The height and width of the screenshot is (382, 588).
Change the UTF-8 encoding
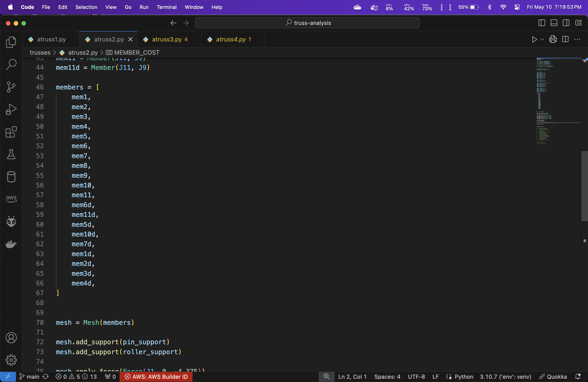(416, 377)
